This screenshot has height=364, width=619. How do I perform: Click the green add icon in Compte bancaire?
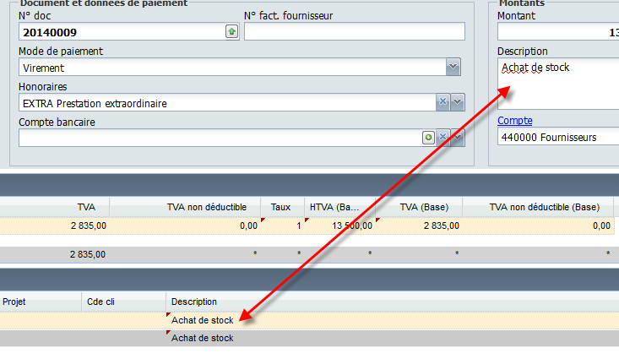[428, 138]
